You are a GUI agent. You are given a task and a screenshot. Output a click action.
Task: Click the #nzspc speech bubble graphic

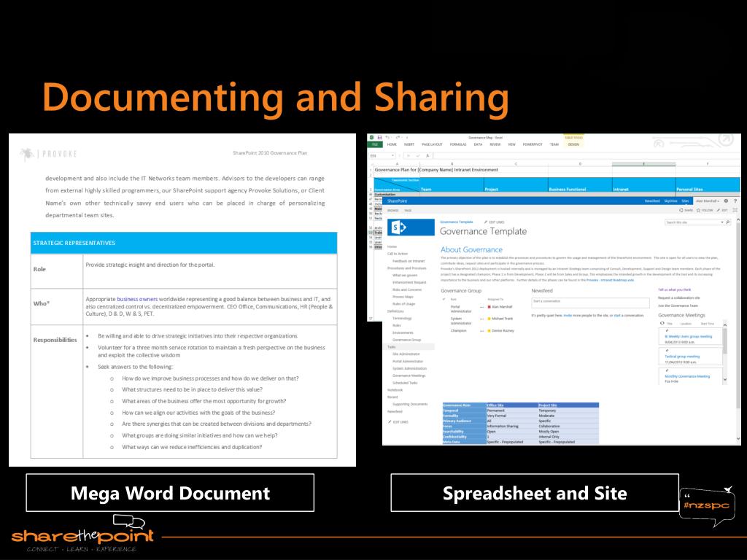(x=707, y=506)
